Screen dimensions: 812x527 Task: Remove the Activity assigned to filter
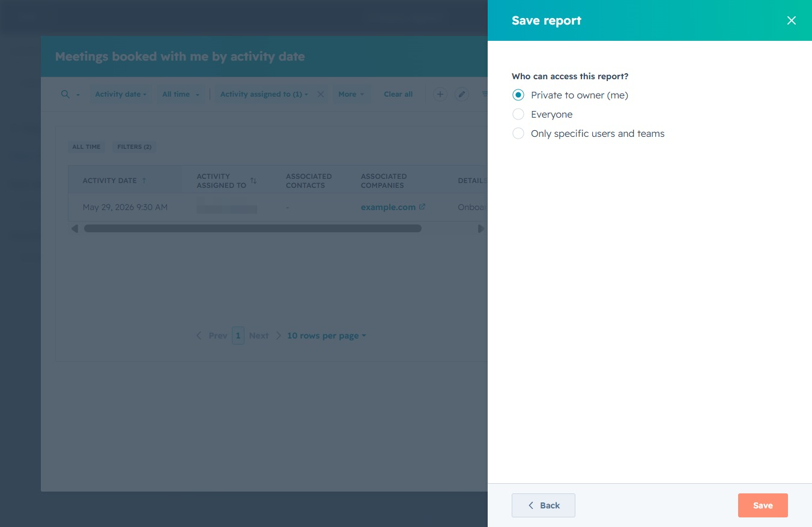coord(321,94)
